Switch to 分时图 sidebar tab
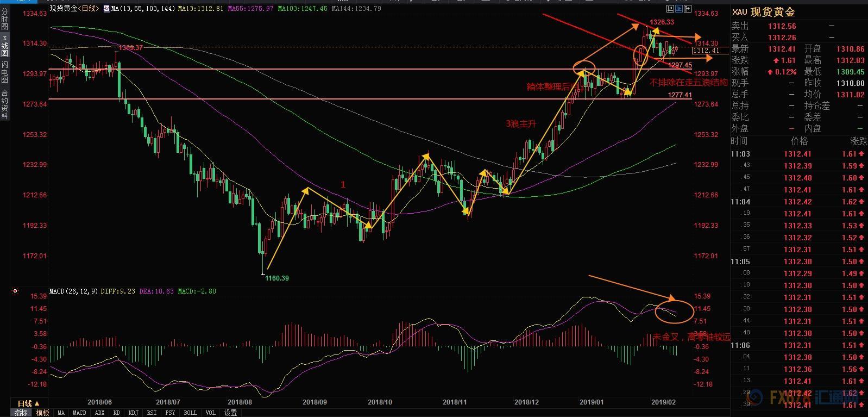868x417 pixels. tap(4, 19)
